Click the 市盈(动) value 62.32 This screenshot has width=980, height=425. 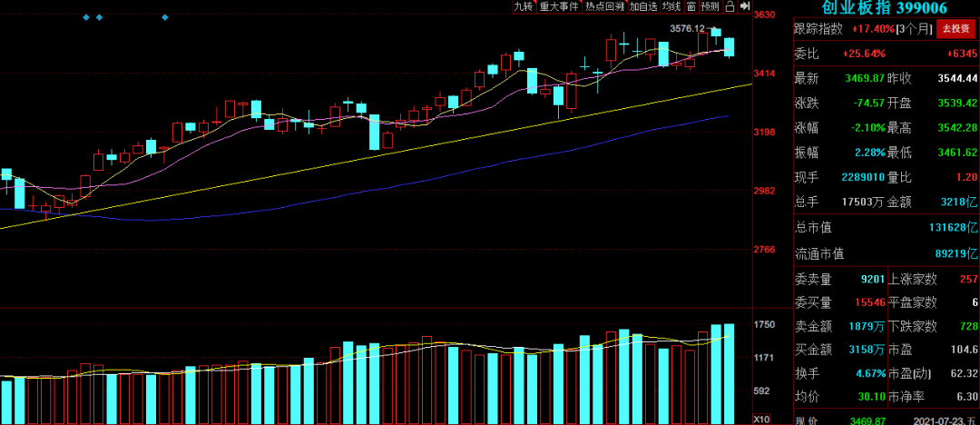click(x=965, y=373)
